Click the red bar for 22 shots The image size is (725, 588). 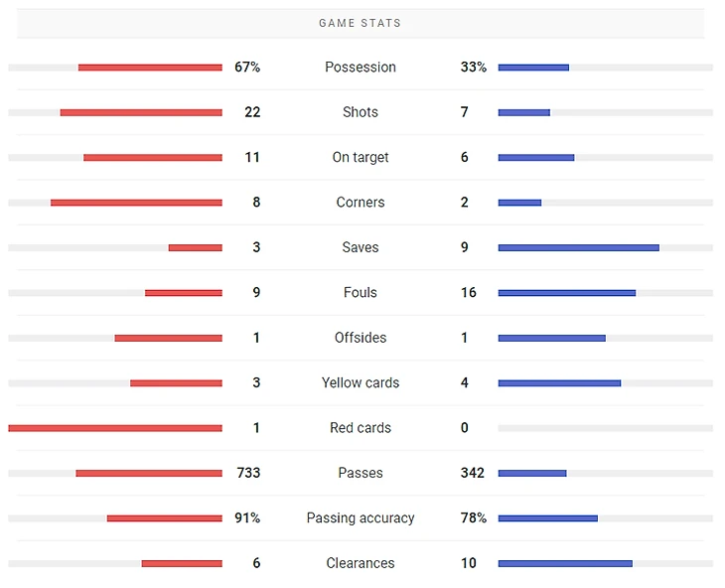coord(141,112)
